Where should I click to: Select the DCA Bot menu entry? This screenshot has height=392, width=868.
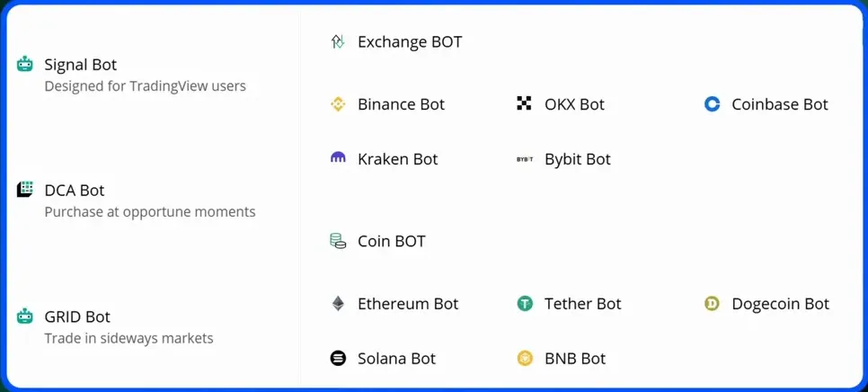(75, 190)
